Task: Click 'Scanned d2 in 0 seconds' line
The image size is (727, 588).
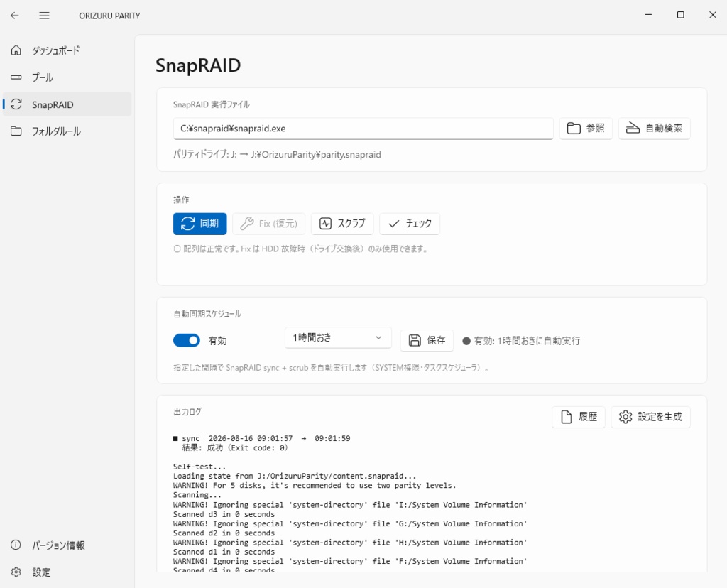Action: coord(224,533)
